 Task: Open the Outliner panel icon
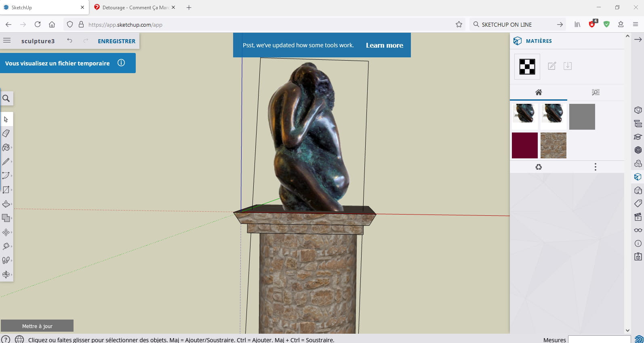point(638,124)
